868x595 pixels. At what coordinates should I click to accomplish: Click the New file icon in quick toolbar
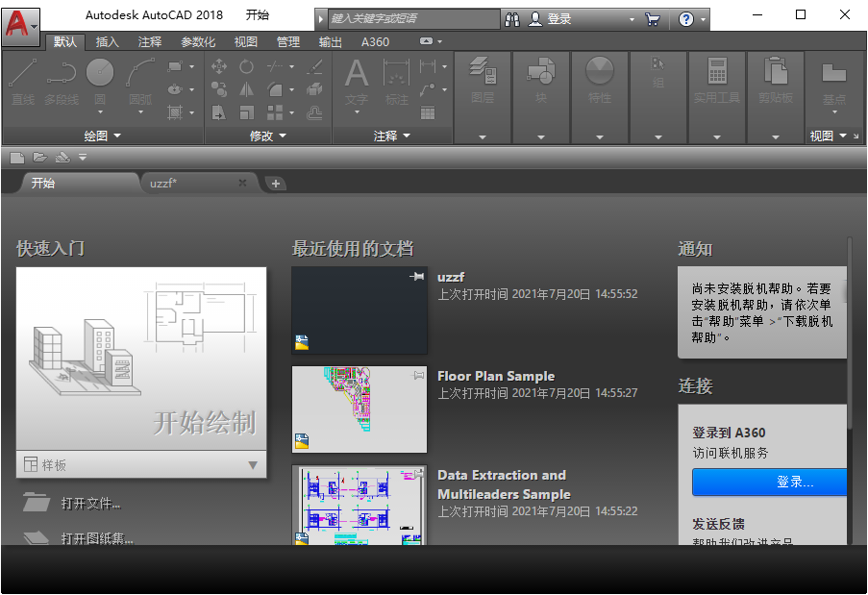point(17,158)
